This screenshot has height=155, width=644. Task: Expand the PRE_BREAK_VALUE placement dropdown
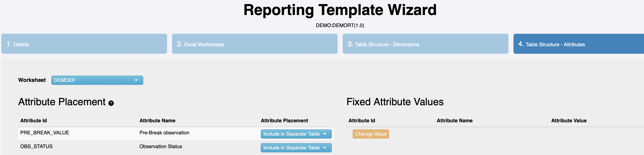[x=296, y=134]
